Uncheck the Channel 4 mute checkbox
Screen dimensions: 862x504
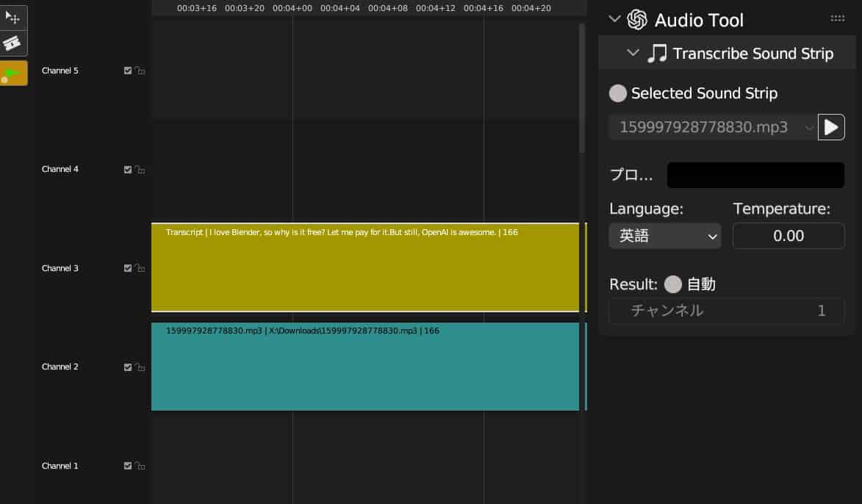[128, 169]
